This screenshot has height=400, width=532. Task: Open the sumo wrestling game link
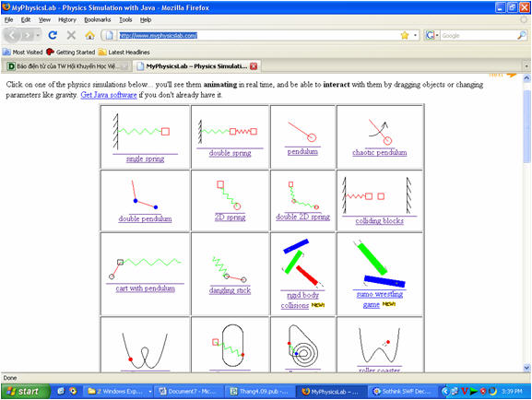tap(380, 300)
